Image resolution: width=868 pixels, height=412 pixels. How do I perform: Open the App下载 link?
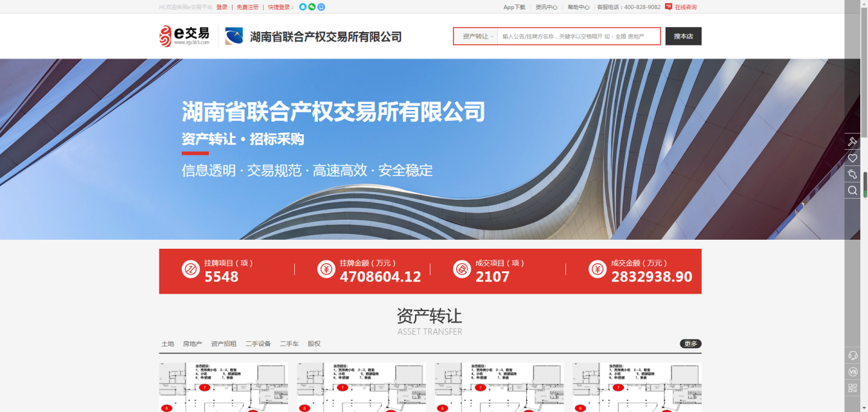click(x=514, y=7)
